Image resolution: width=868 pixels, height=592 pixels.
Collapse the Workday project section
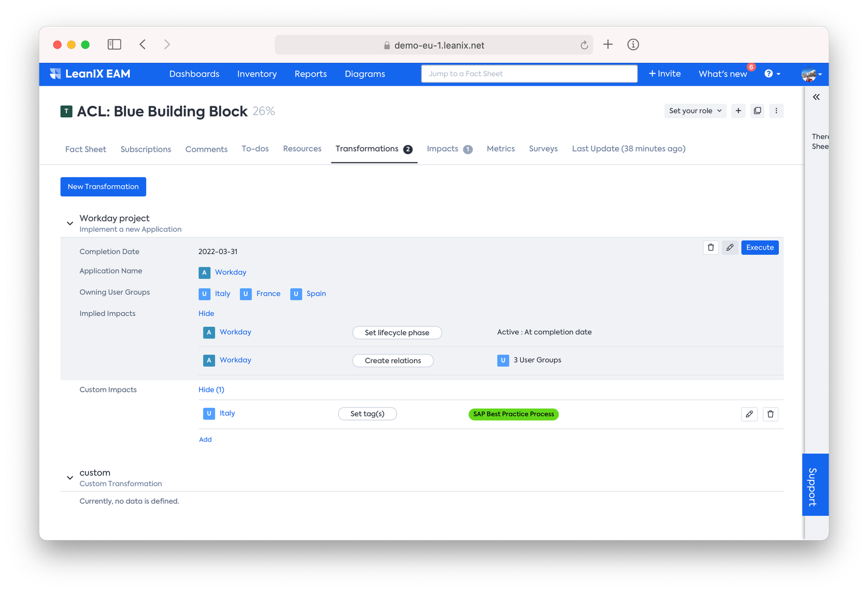point(70,223)
